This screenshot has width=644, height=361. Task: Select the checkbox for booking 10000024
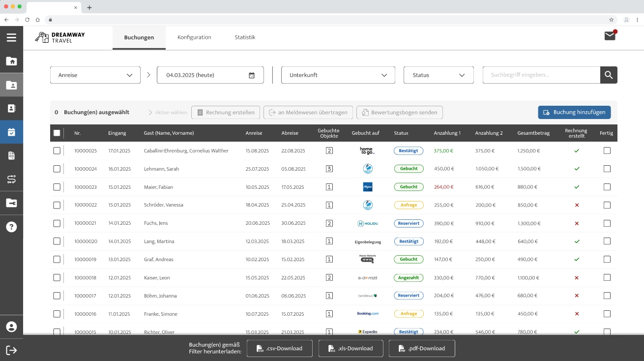(57, 169)
